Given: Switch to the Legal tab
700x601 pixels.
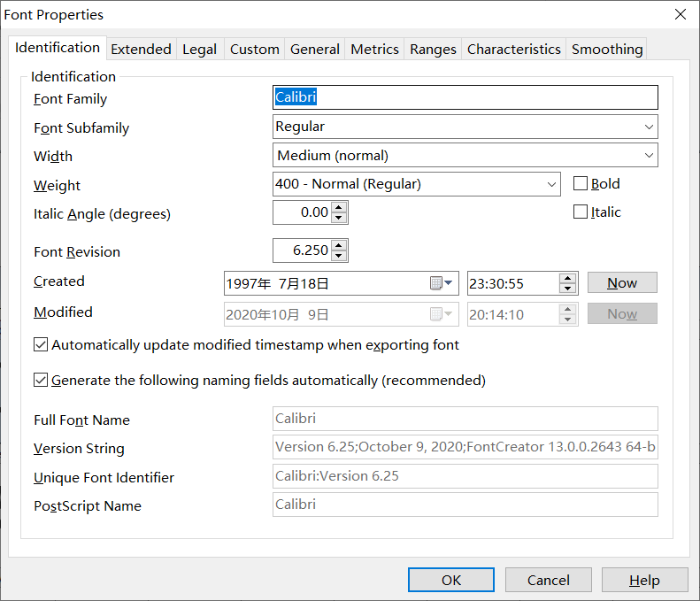Looking at the screenshot, I should coord(199,49).
